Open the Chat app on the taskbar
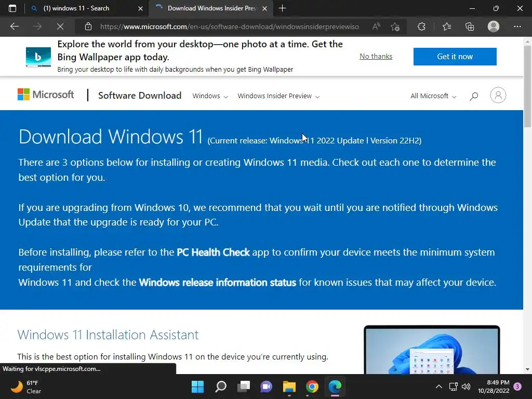Image resolution: width=532 pixels, height=399 pixels. (x=267, y=387)
